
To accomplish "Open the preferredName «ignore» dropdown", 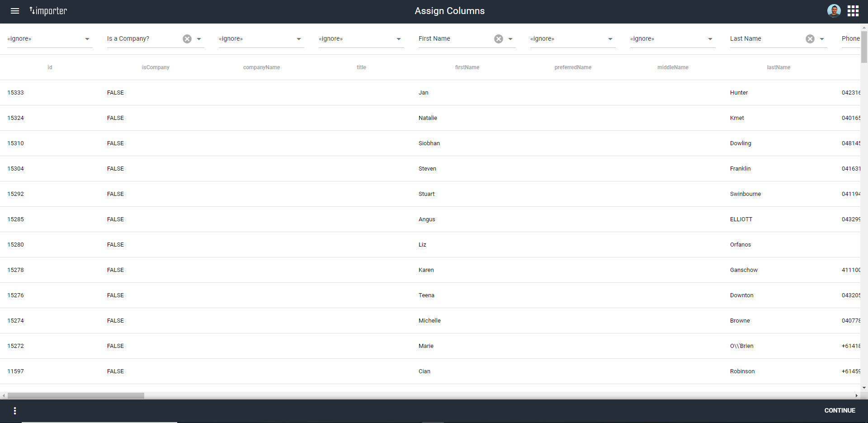I will pos(610,39).
